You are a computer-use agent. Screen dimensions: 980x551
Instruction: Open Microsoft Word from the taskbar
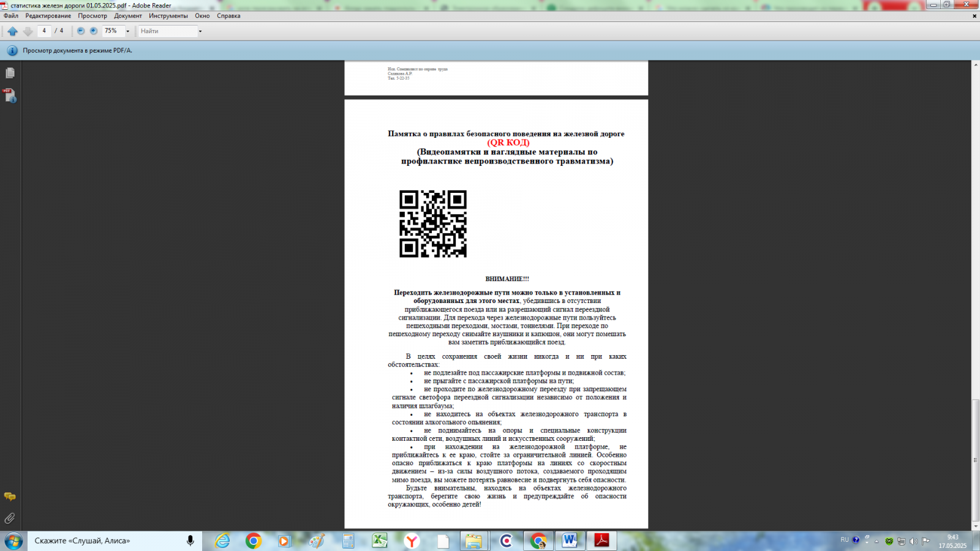pos(570,541)
